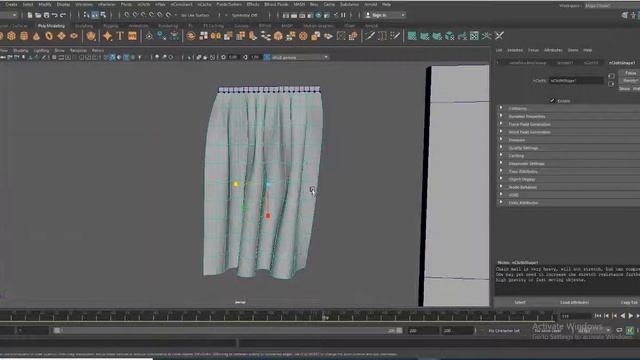Select by component type icon
640x360 pixels.
pyautogui.click(x=103, y=15)
